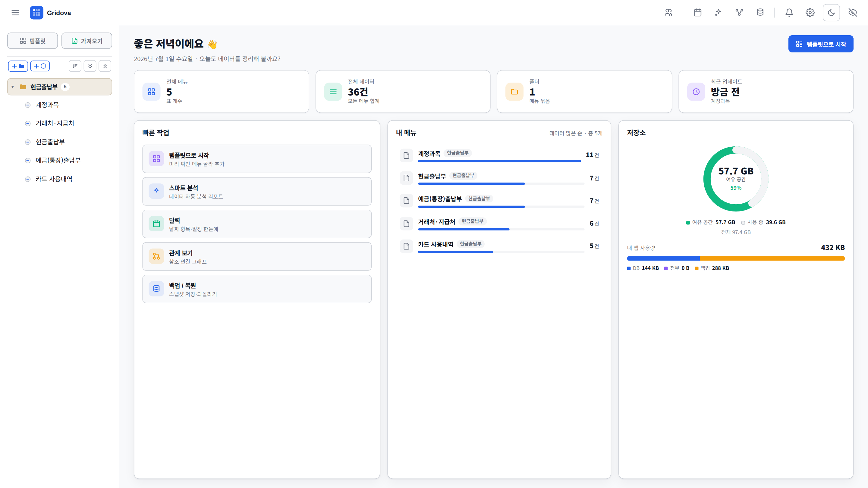Click the sort order icon
Screen dimensions: 868x488
[75, 66]
